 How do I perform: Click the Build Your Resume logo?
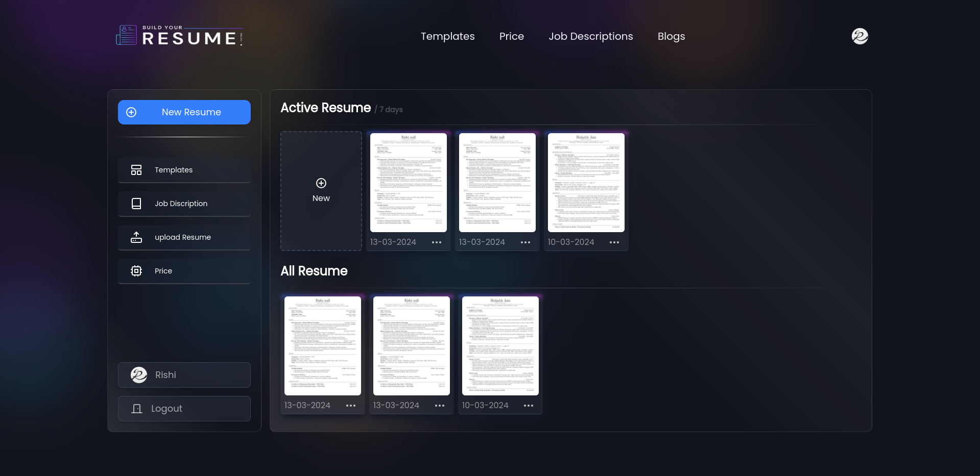pyautogui.click(x=179, y=36)
